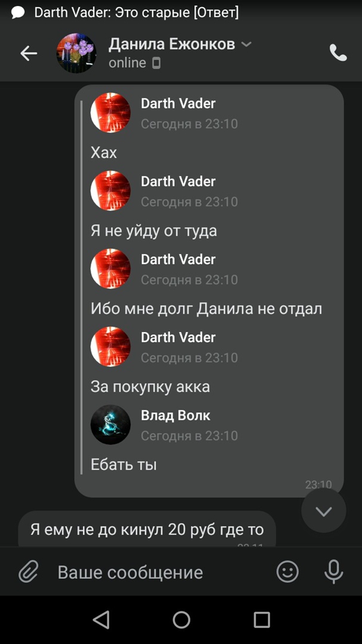Tap the name Влад Волк
The image size is (362, 644).
coord(175,415)
